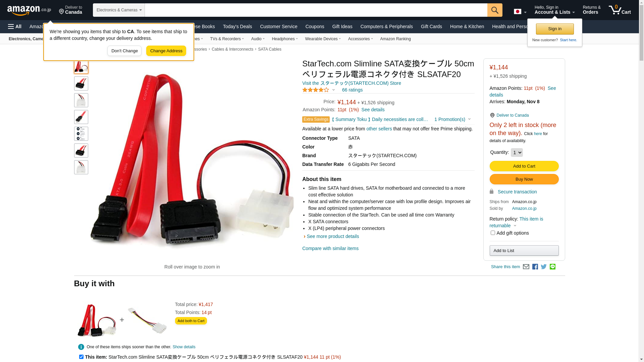The height and width of the screenshot is (362, 644).
Task: Select the second product thumbnail image
Action: 81,83
